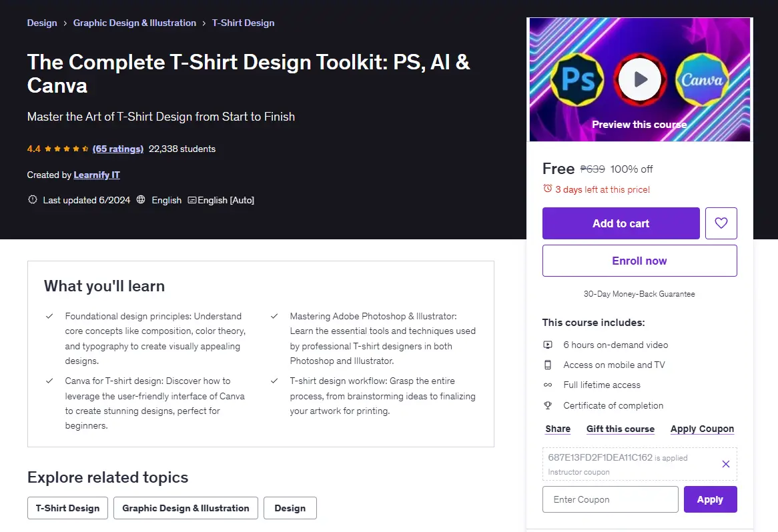The height and width of the screenshot is (532, 778).
Task: Click the applied coupon code text
Action: point(600,457)
